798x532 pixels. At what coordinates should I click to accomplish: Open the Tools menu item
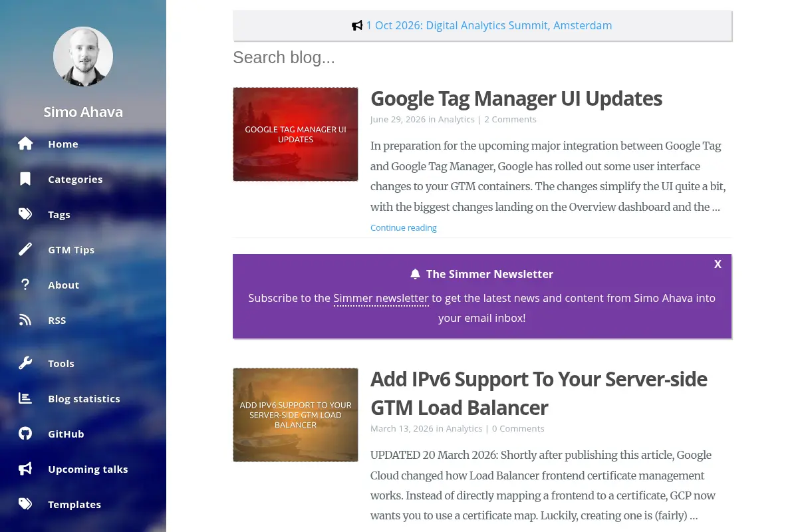click(61, 363)
